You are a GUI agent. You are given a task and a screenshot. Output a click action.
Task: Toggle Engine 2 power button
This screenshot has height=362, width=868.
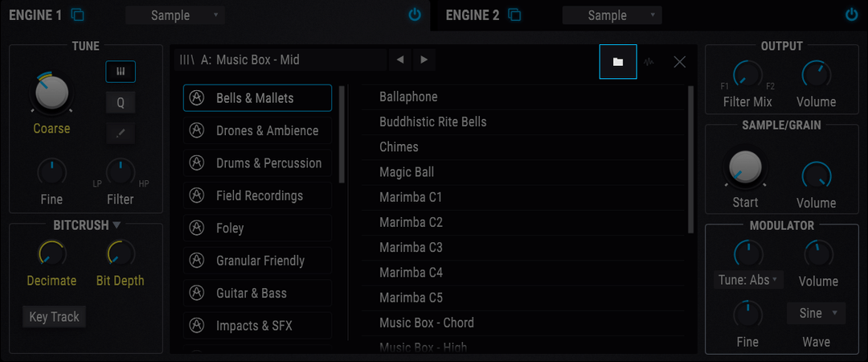pos(851,15)
